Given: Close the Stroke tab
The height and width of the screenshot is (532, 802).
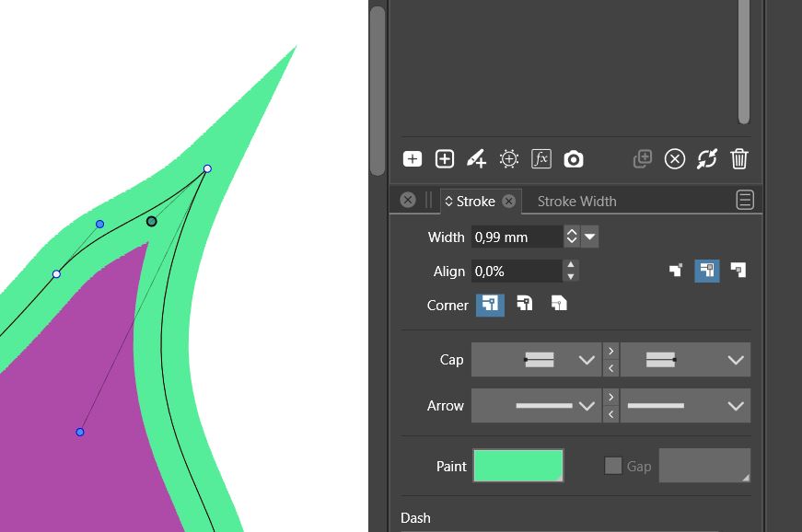Looking at the screenshot, I should pos(508,201).
